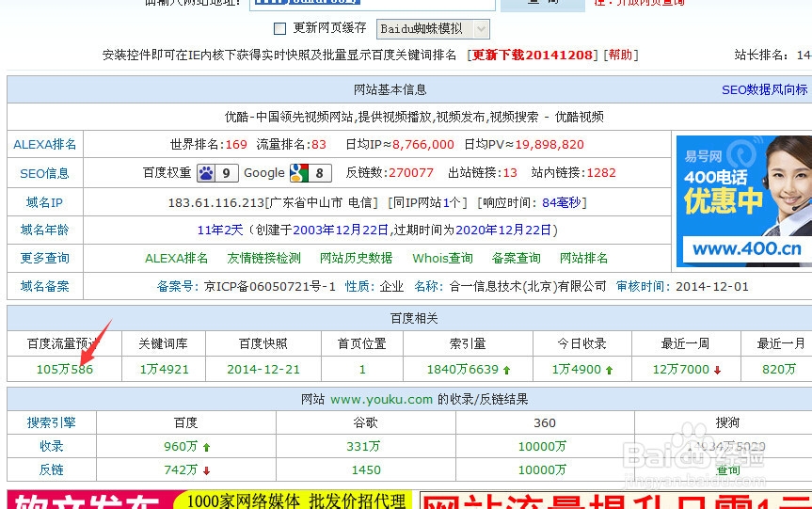Click the green up arrow beside 1840万6639
The width and height of the screenshot is (812, 509).
point(506,371)
